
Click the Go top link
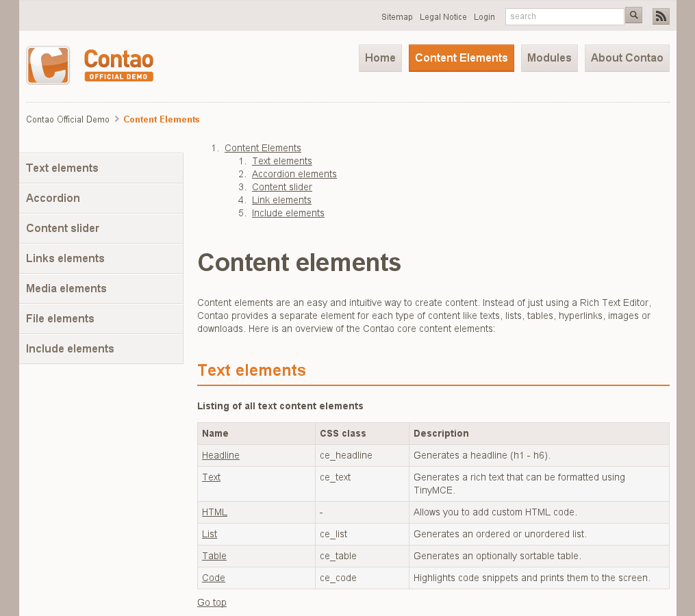212,602
